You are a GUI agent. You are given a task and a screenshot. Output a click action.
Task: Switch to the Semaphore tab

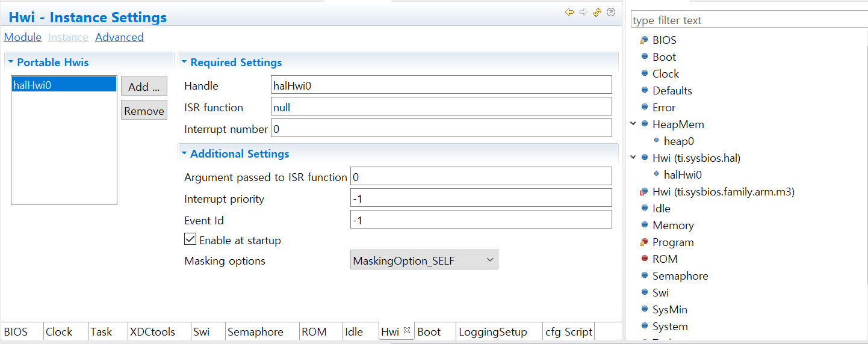pyautogui.click(x=255, y=332)
